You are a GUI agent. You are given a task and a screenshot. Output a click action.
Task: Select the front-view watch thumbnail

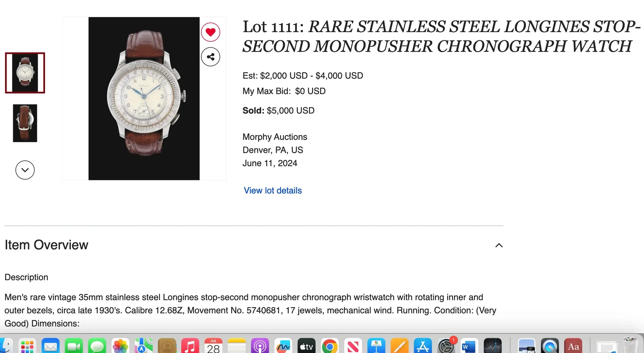(x=25, y=73)
